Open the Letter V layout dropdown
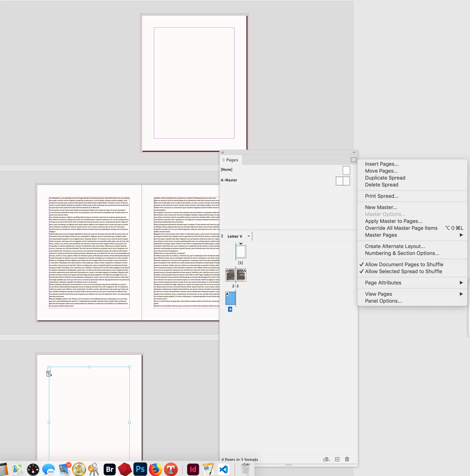This screenshot has height=476, width=470. [x=248, y=236]
